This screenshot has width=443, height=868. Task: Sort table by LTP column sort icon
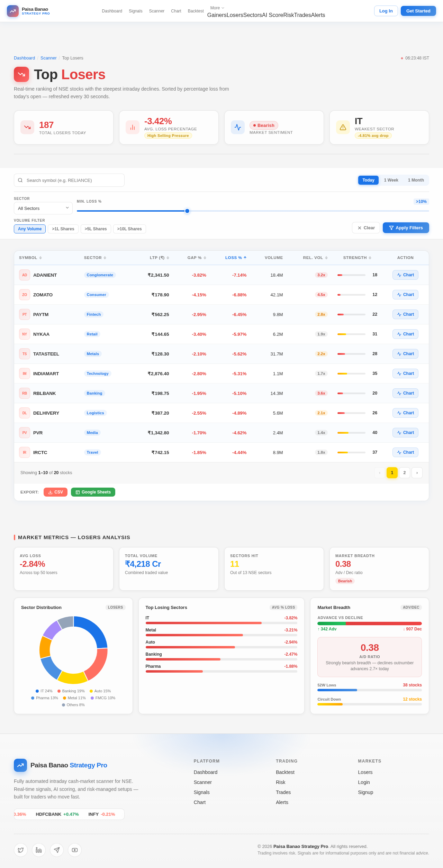[x=168, y=258]
